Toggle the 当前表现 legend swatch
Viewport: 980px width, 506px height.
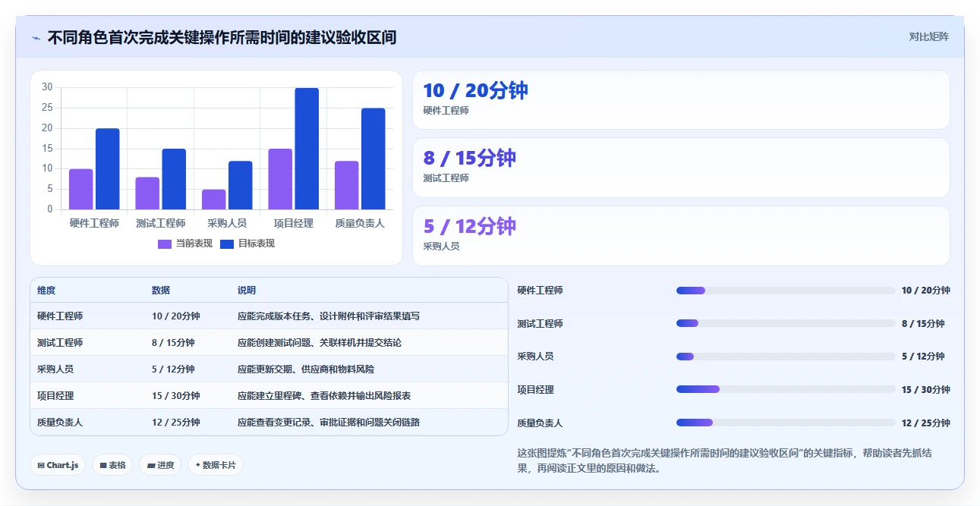click(165, 244)
